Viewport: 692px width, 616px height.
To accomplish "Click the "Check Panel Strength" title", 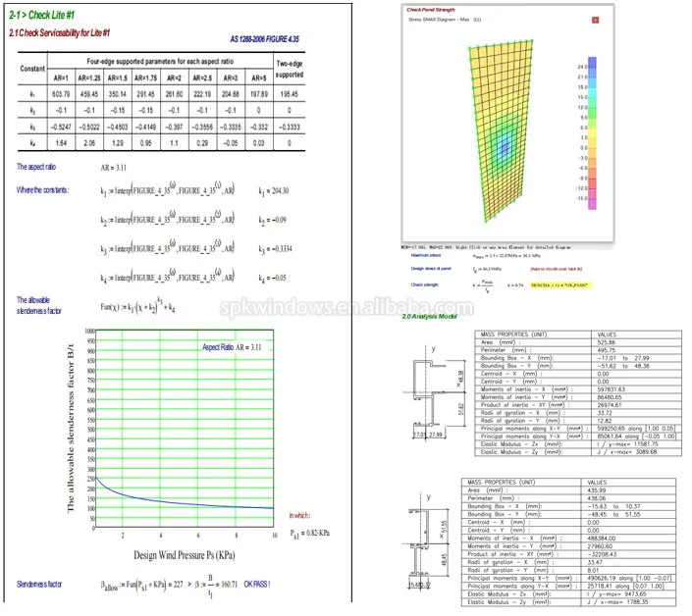I will [431, 10].
